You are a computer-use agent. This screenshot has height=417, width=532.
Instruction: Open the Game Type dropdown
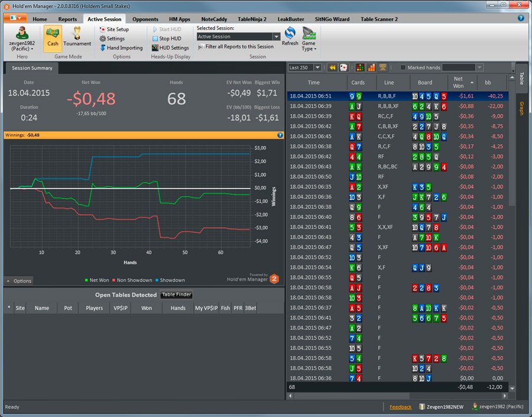pos(309,39)
